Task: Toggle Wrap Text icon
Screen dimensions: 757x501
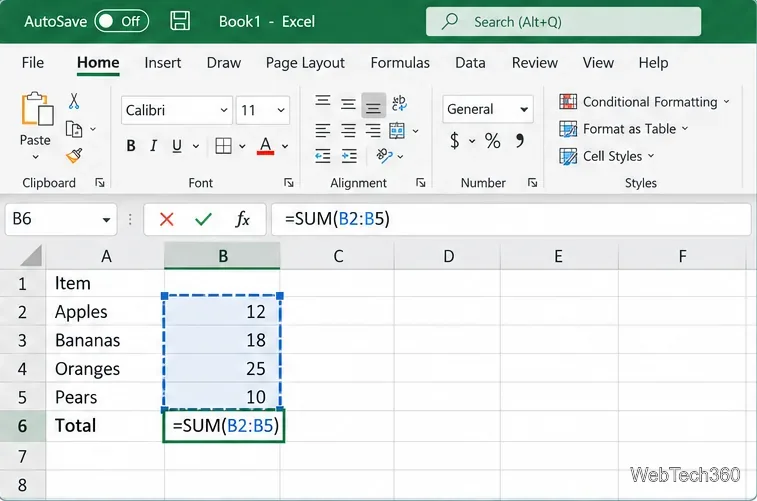Action: (399, 103)
